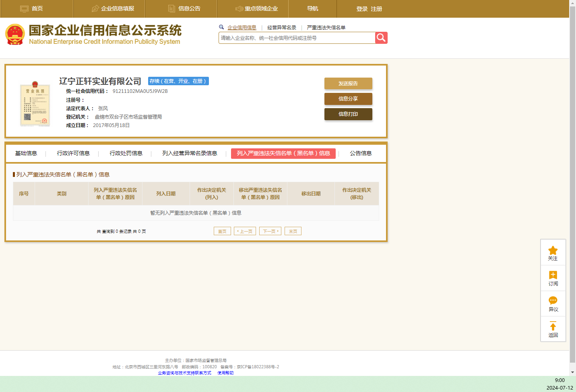Screen dimensions: 576x392
Task: Click the credit code 91211102MA0U5J9W2B
Action: click(x=140, y=91)
